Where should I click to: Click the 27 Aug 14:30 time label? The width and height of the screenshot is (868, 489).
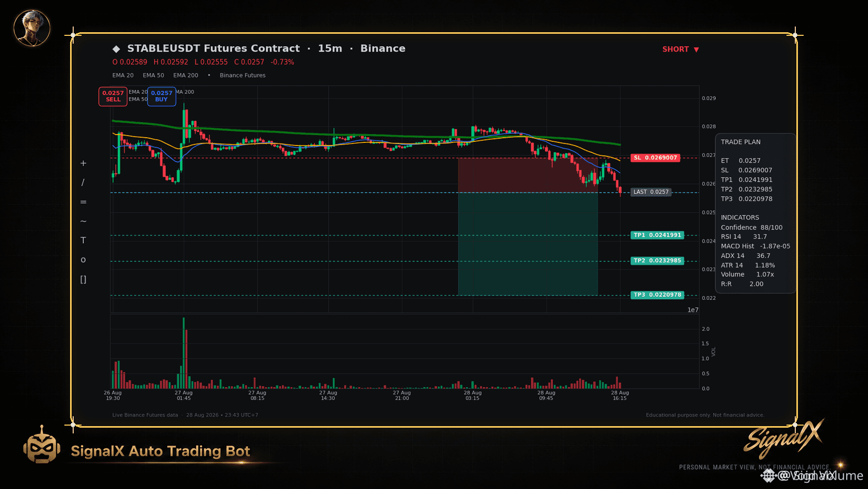click(x=328, y=395)
